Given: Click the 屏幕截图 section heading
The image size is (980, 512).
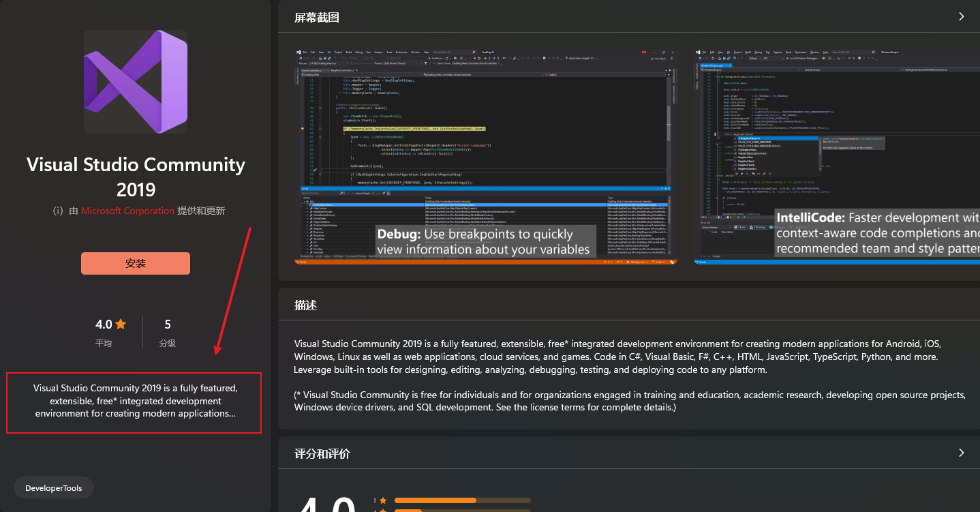Looking at the screenshot, I should coord(317,17).
